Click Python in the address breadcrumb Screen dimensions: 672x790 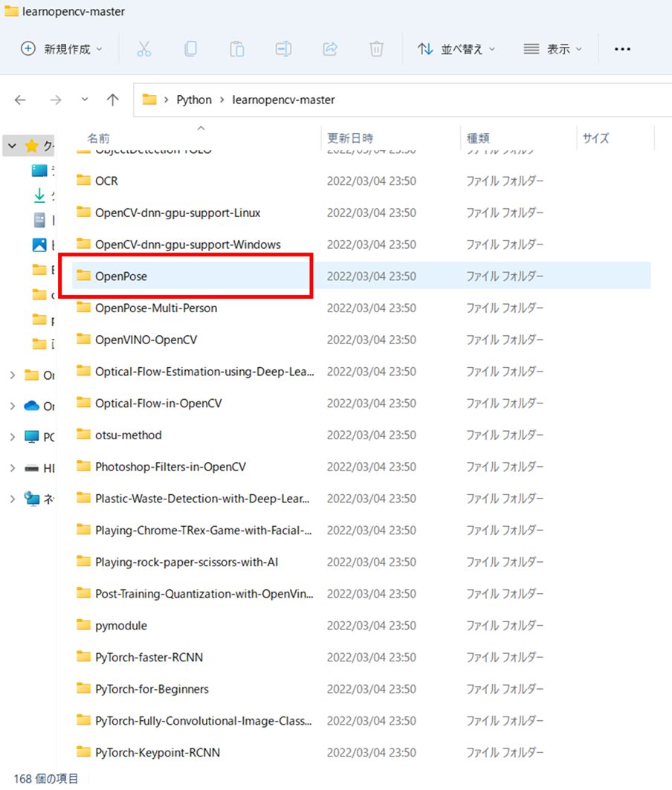(193, 100)
